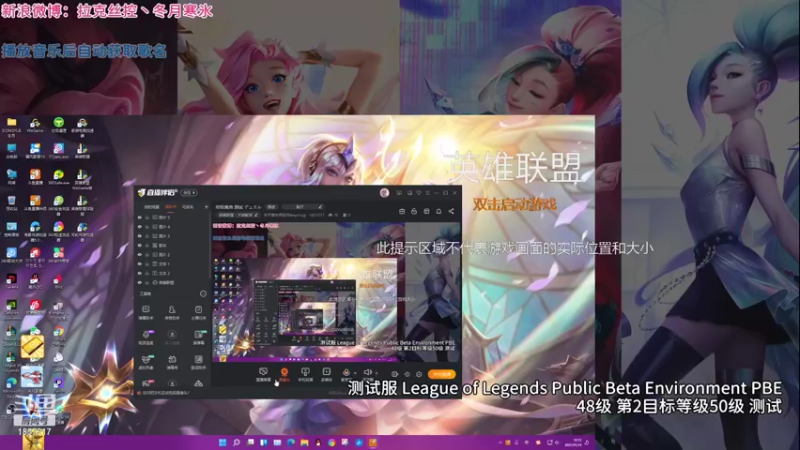
Task: Switch to the orange streaming app taskbar icon
Action: [373, 442]
